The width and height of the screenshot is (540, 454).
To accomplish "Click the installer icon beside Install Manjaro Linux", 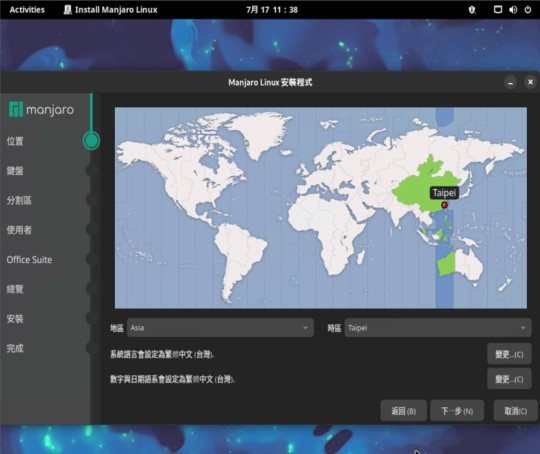I will pos(68,10).
